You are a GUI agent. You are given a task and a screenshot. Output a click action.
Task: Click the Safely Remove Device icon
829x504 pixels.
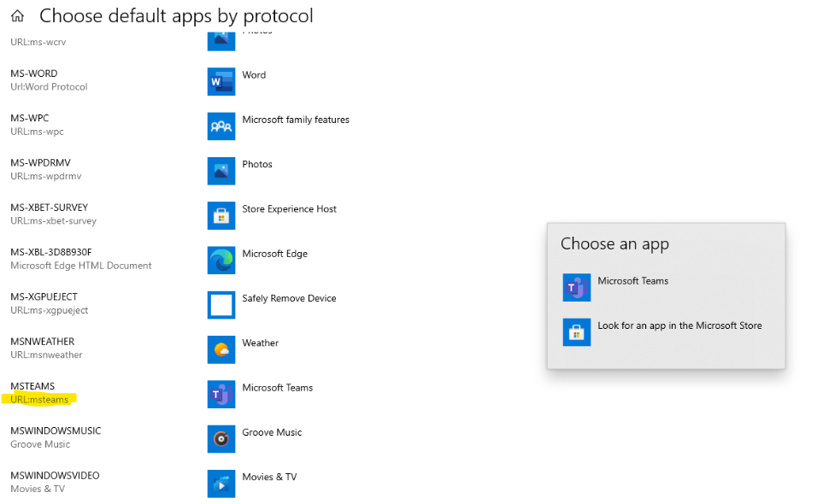click(221, 305)
